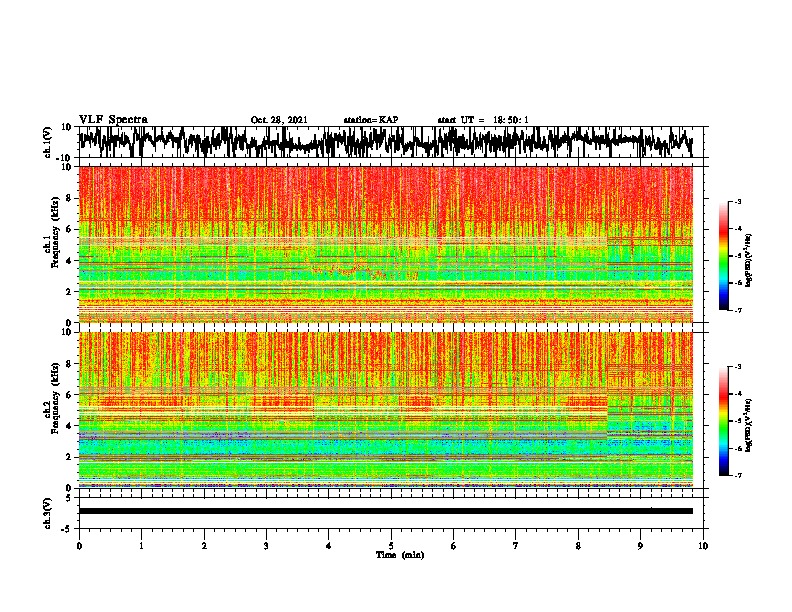
Task: Click the ch.2 "Frequency (kHz)" axis label
Action: [55, 398]
